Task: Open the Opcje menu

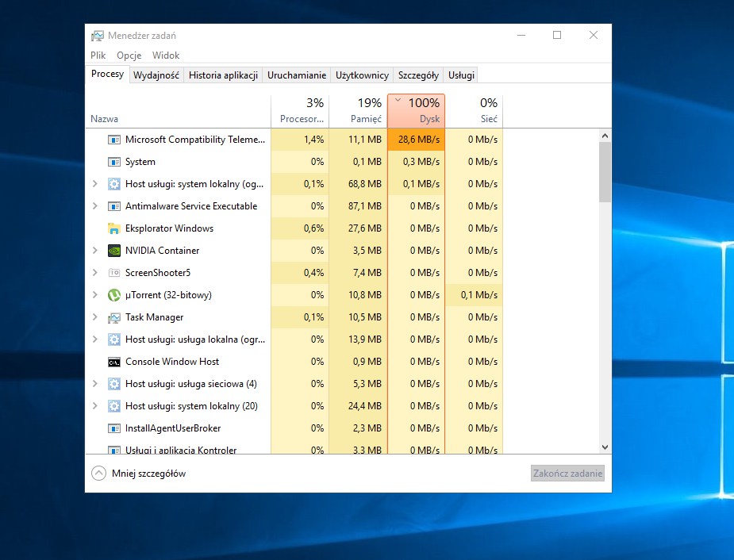Action: pos(129,56)
